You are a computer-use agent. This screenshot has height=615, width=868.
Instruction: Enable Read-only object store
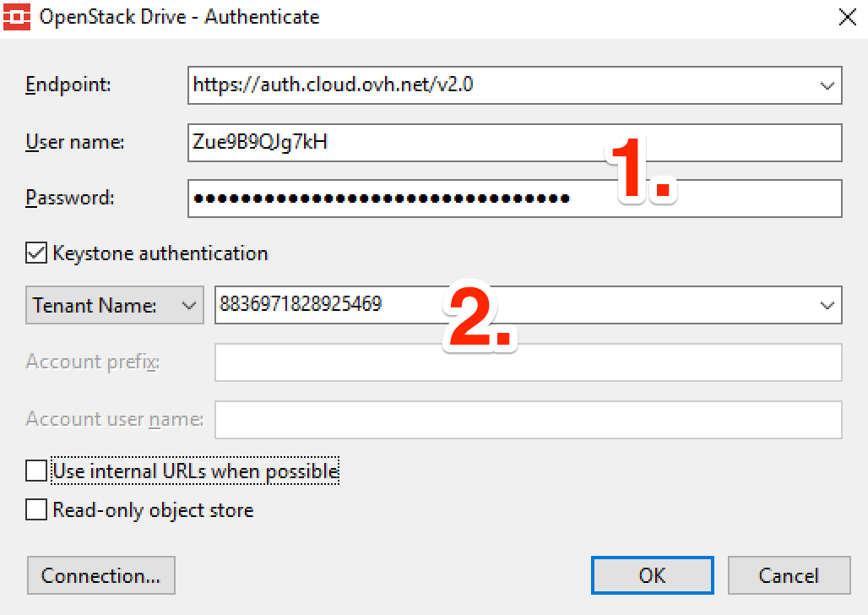coord(35,509)
